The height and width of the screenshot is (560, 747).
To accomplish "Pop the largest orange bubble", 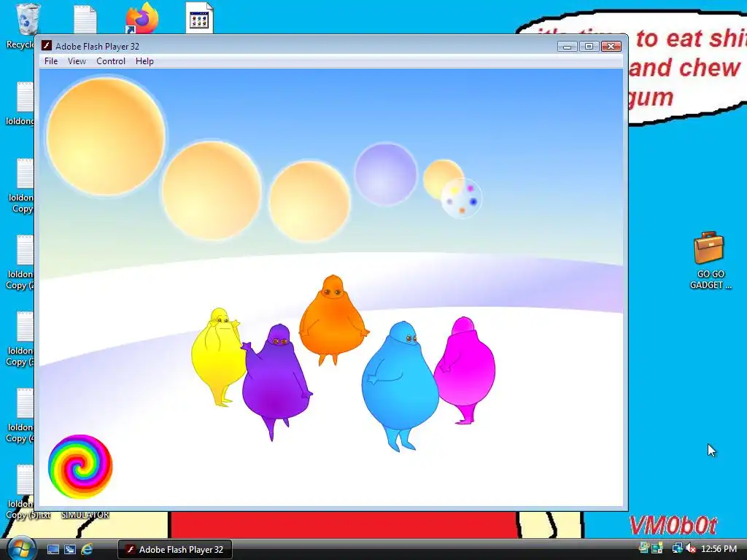I will [x=106, y=136].
